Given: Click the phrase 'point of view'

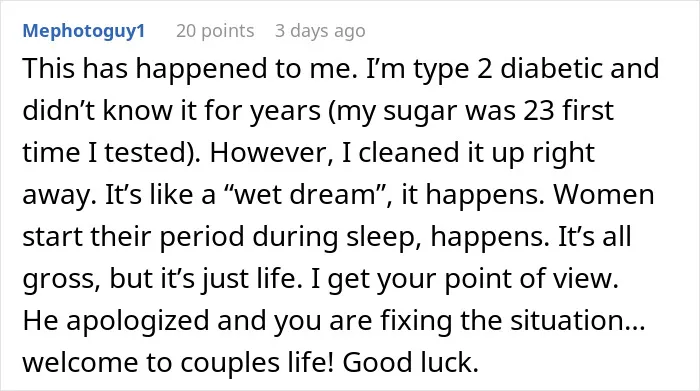Looking at the screenshot, I should [531, 279].
